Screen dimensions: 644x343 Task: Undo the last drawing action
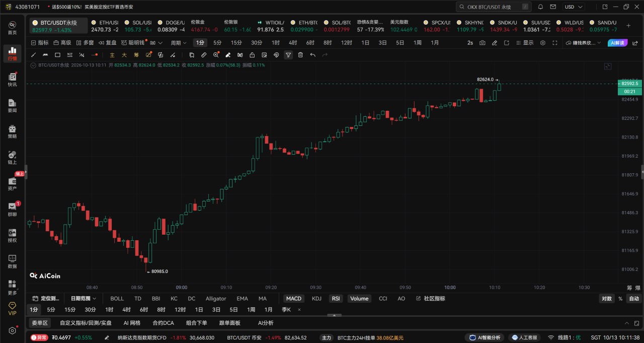(x=312, y=55)
